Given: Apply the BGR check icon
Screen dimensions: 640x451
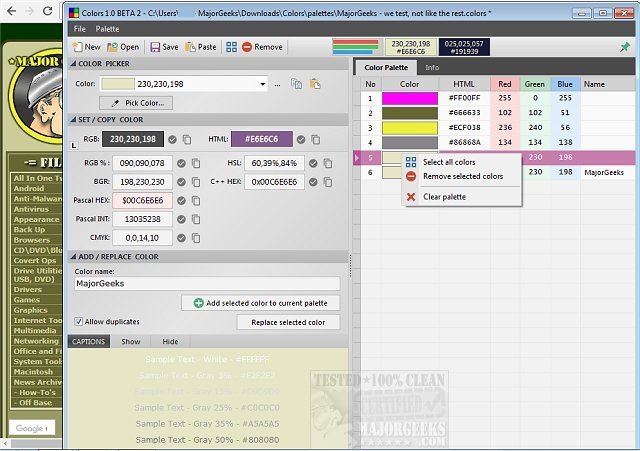Looking at the screenshot, I should tap(181, 182).
